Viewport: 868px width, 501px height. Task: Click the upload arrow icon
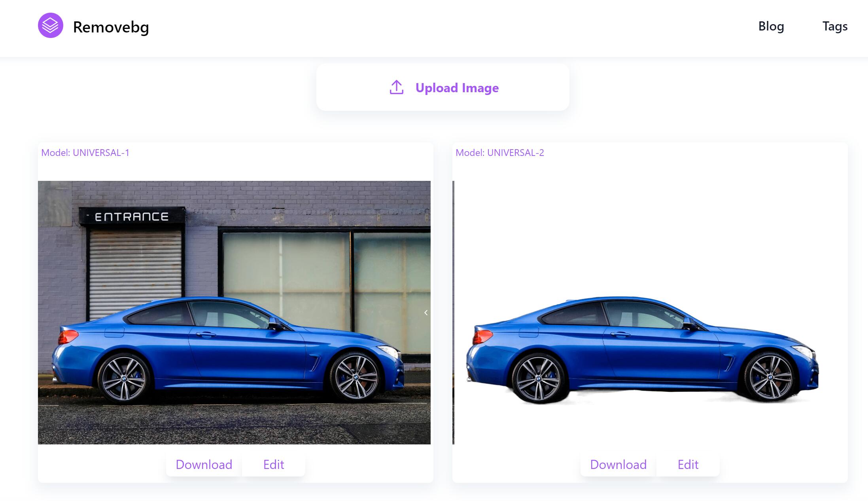point(396,87)
